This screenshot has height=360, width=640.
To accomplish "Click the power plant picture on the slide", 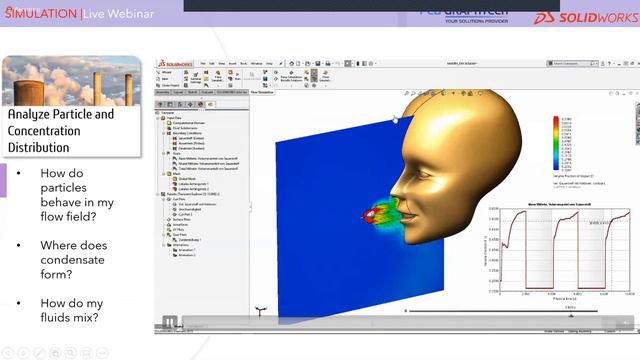I will [x=72, y=81].
